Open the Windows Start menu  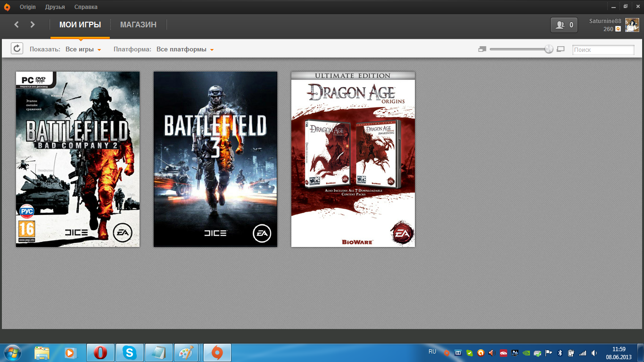tap(12, 353)
